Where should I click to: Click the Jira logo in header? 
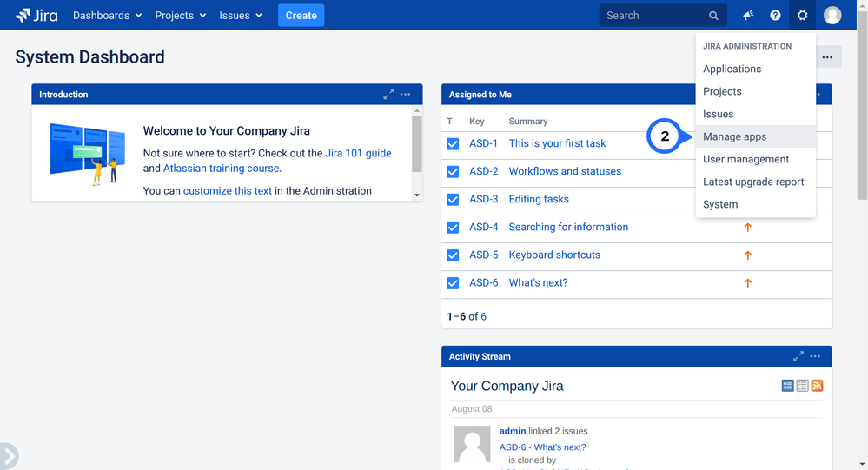36,16
